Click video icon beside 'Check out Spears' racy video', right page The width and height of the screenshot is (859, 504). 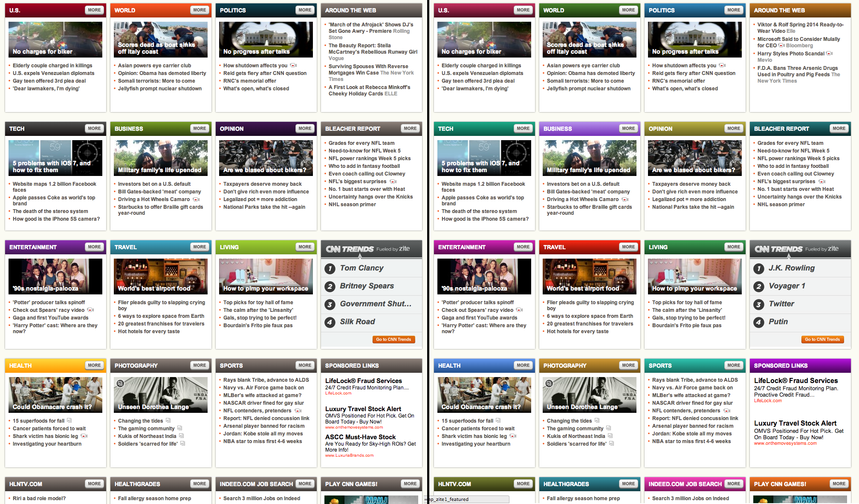520,310
